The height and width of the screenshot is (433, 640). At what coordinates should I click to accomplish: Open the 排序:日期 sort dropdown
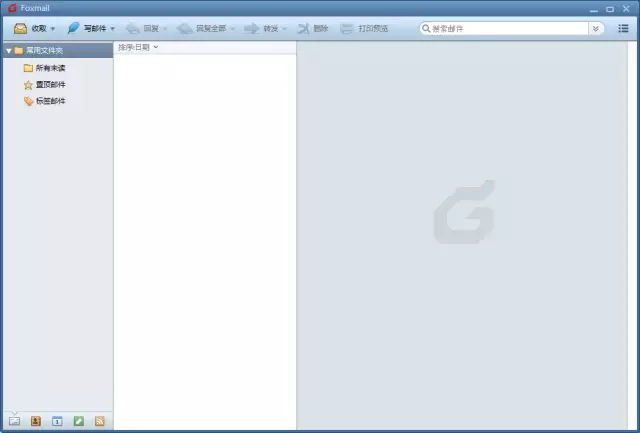138,47
